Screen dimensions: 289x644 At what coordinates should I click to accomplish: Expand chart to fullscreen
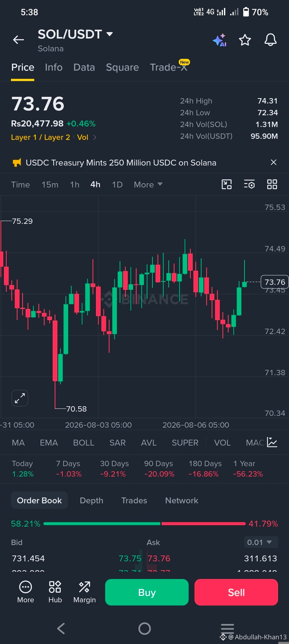click(x=20, y=398)
